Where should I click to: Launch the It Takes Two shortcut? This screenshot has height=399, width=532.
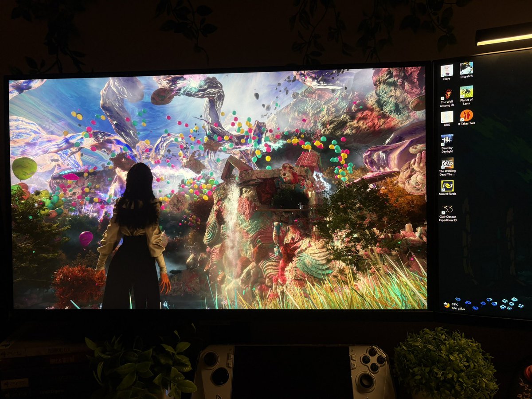click(466, 117)
